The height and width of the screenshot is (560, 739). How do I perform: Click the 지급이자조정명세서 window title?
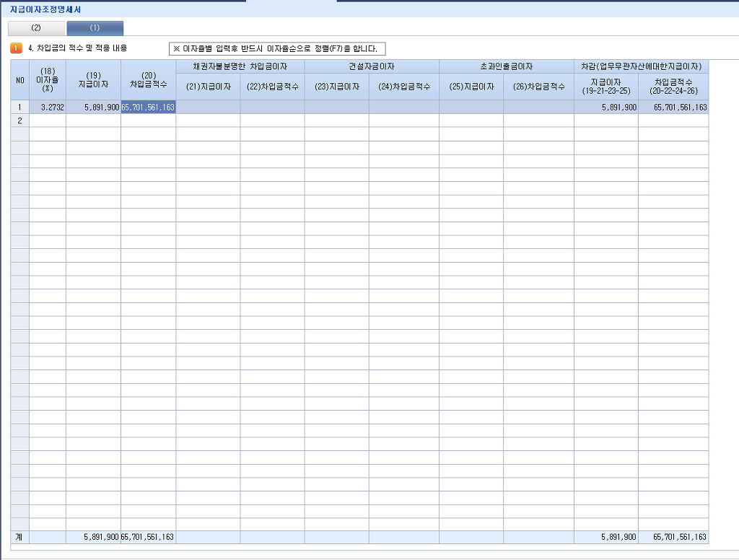[45, 9]
